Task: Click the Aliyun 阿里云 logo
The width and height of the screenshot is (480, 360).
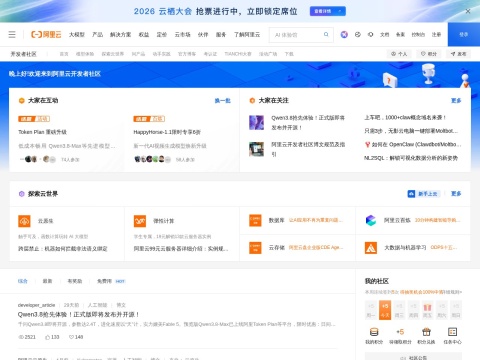Action: (x=46, y=34)
